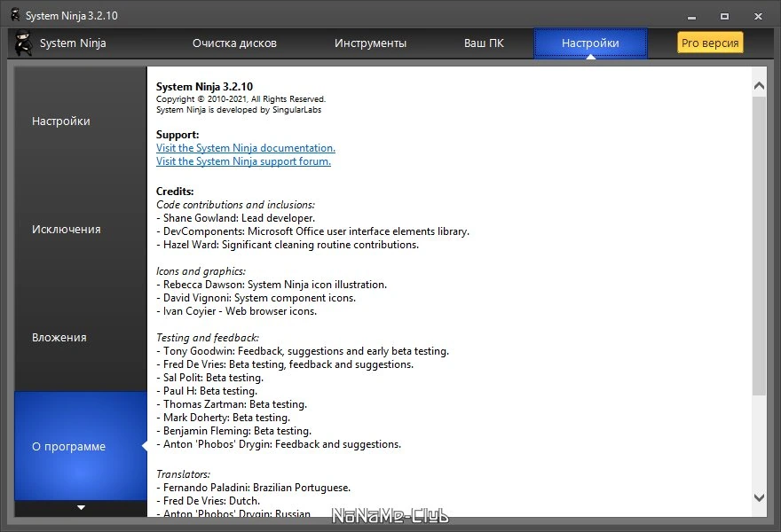The image size is (781, 532).
Task: Click scrollbar down arrow
Action: [759, 497]
